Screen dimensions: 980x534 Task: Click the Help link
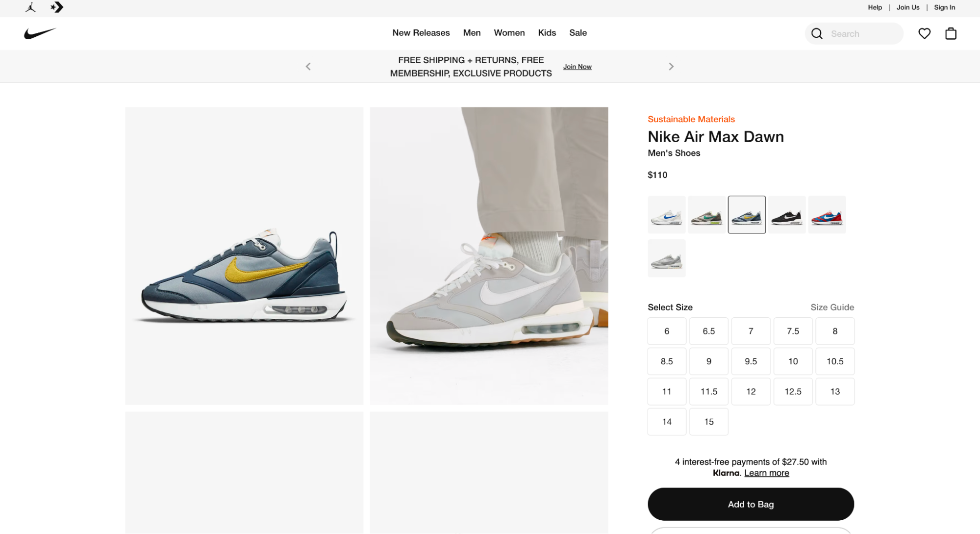pos(875,7)
